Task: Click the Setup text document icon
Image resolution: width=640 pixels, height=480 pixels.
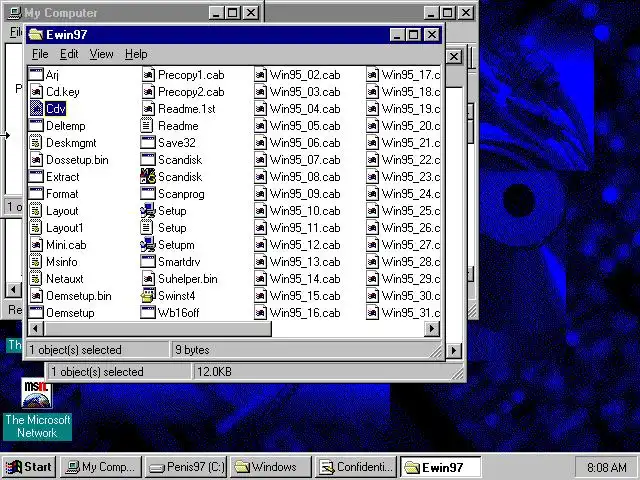Action: tap(148, 228)
